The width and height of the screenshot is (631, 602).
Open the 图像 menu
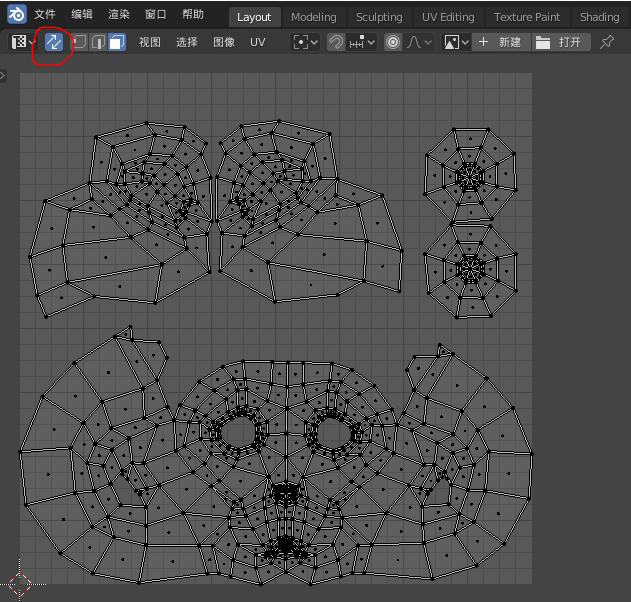pos(224,42)
